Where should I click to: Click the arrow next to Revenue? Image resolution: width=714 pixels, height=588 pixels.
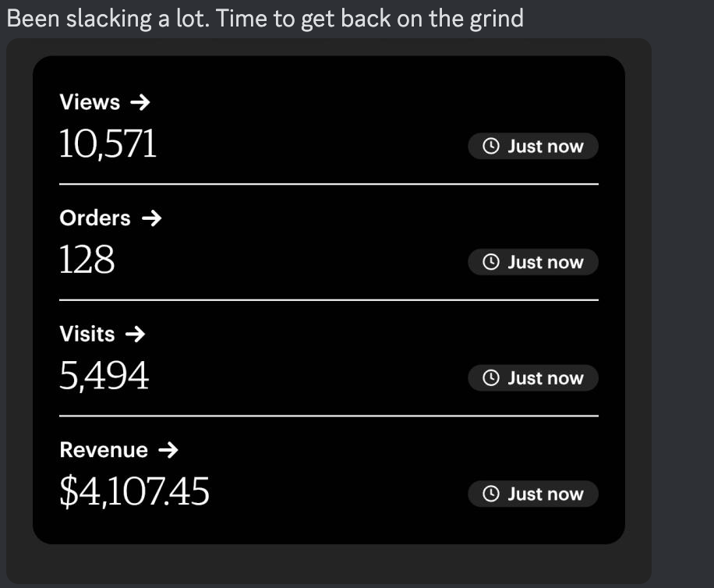[x=168, y=450]
